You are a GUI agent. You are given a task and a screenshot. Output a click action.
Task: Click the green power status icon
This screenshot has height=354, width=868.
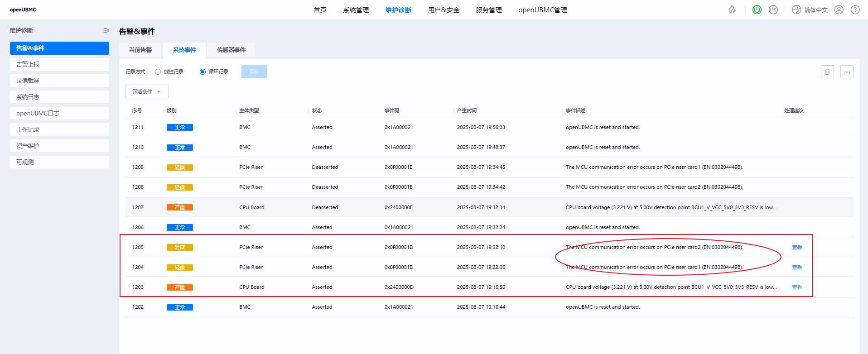tap(757, 10)
